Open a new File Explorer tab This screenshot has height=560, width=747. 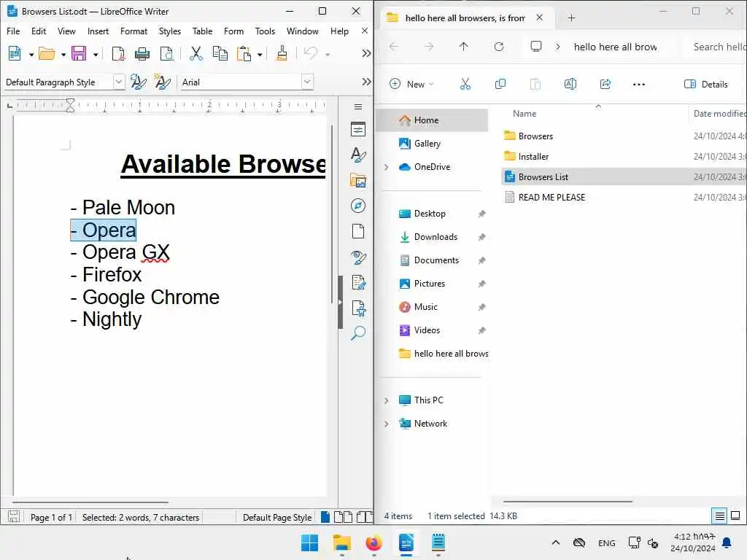[x=571, y=18]
